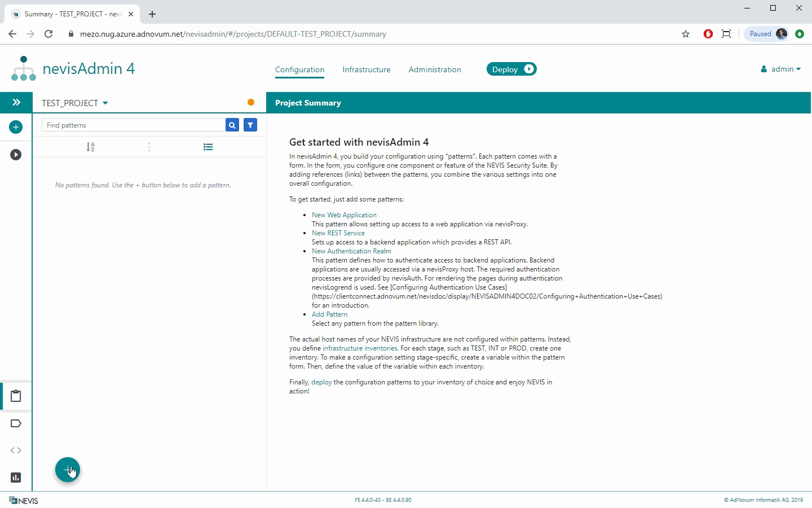Click the small plus icon in left sidebar
The image size is (812, 508).
(16, 127)
